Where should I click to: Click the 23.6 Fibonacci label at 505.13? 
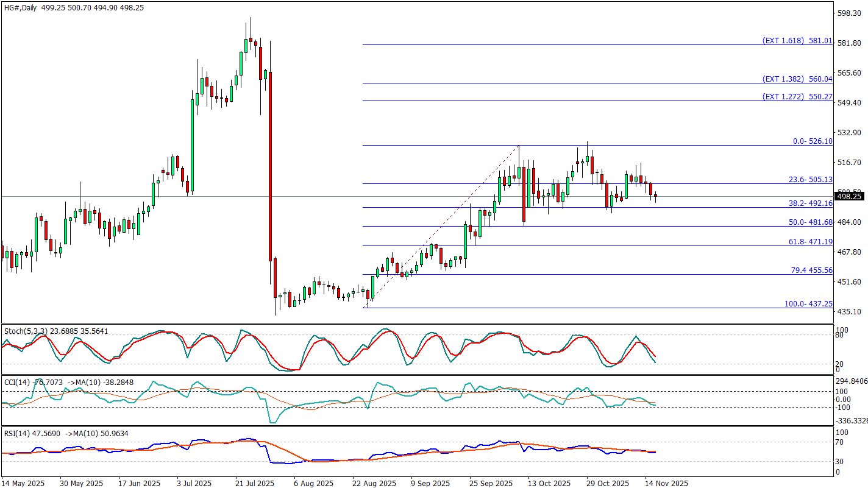(811, 180)
